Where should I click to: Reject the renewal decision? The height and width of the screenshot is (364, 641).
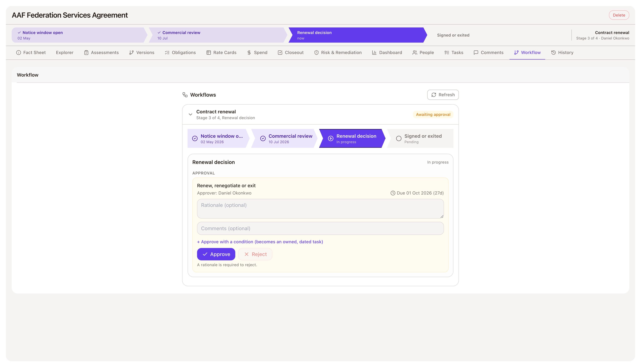click(x=255, y=254)
